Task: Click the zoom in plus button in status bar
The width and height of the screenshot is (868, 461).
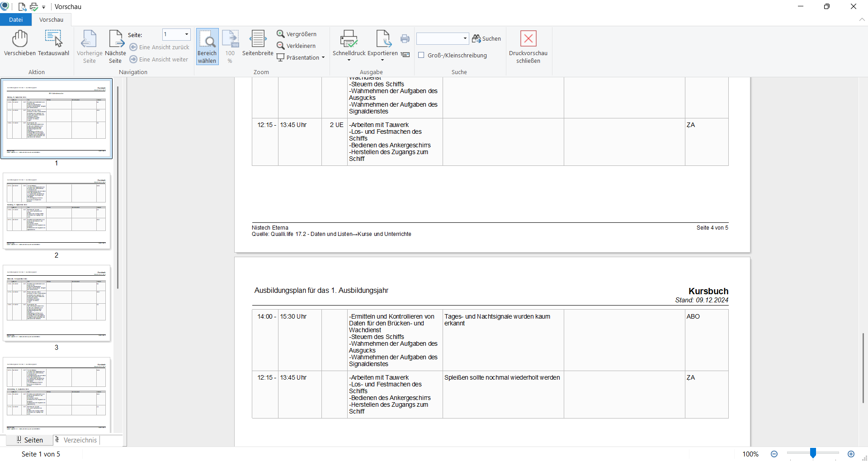Action: click(x=851, y=454)
